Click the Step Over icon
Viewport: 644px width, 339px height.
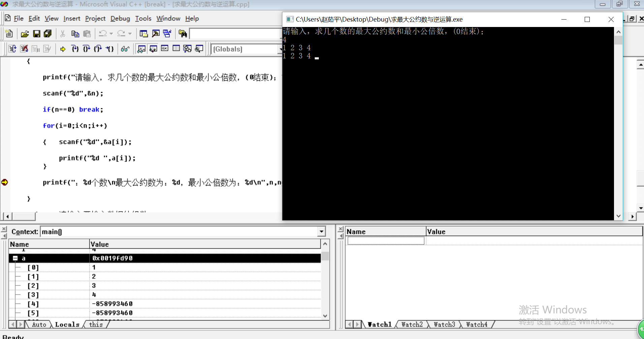click(x=86, y=49)
